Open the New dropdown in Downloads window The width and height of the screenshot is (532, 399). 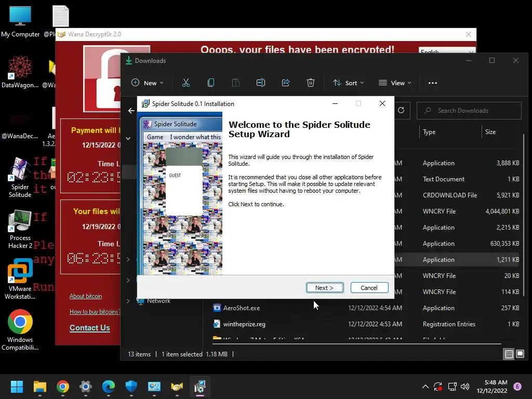coord(147,83)
